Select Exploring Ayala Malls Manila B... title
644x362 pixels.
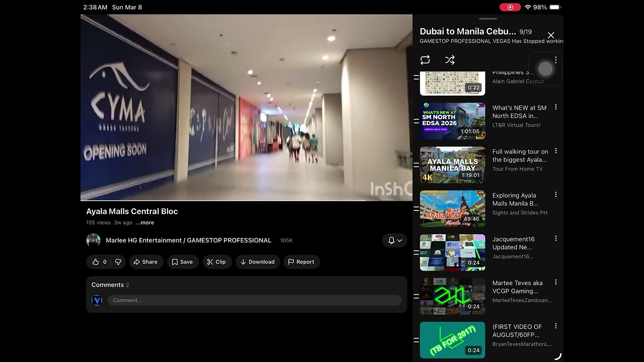point(515,199)
